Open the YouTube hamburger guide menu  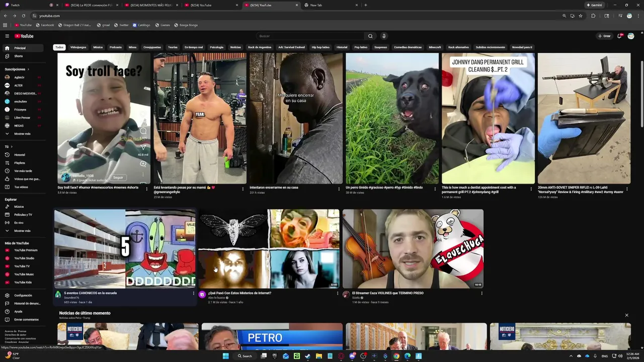(x=7, y=36)
